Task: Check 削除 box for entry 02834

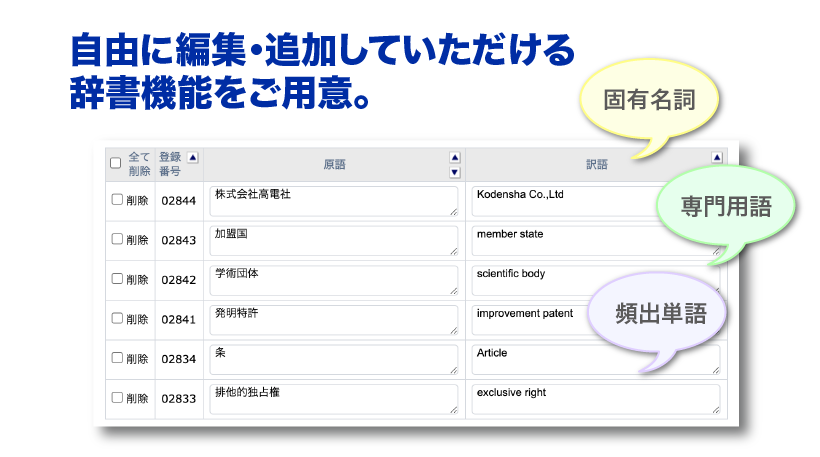Action: pyautogui.click(x=117, y=358)
